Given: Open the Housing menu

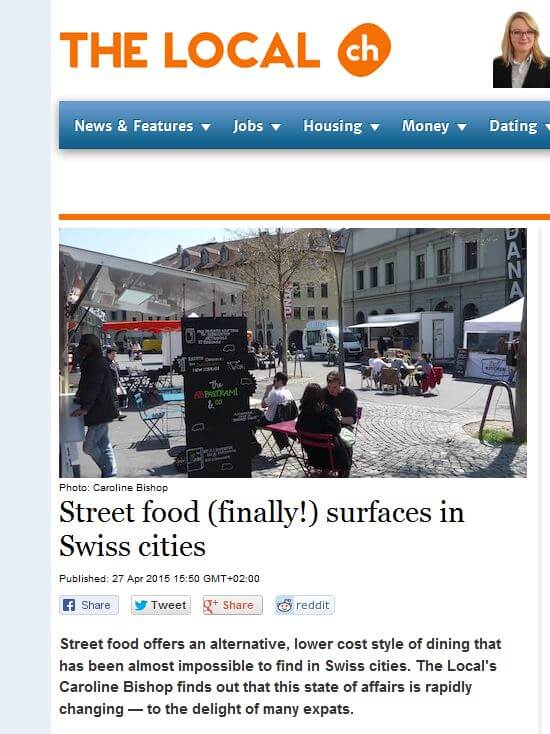Looking at the screenshot, I should pyautogui.click(x=341, y=125).
